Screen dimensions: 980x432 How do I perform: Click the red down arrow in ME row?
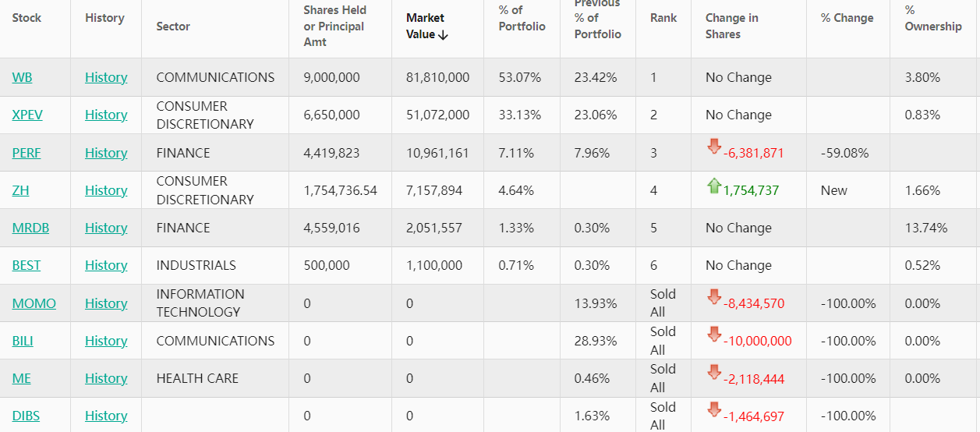coord(714,373)
